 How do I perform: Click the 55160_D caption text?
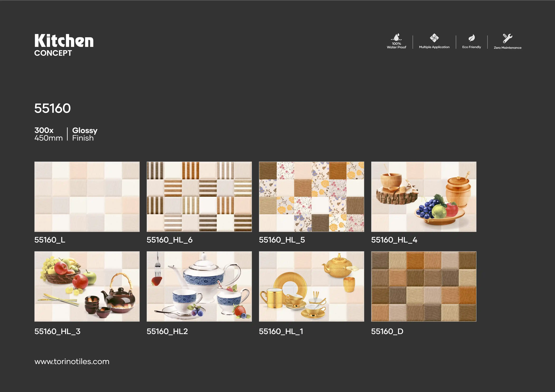387,331
